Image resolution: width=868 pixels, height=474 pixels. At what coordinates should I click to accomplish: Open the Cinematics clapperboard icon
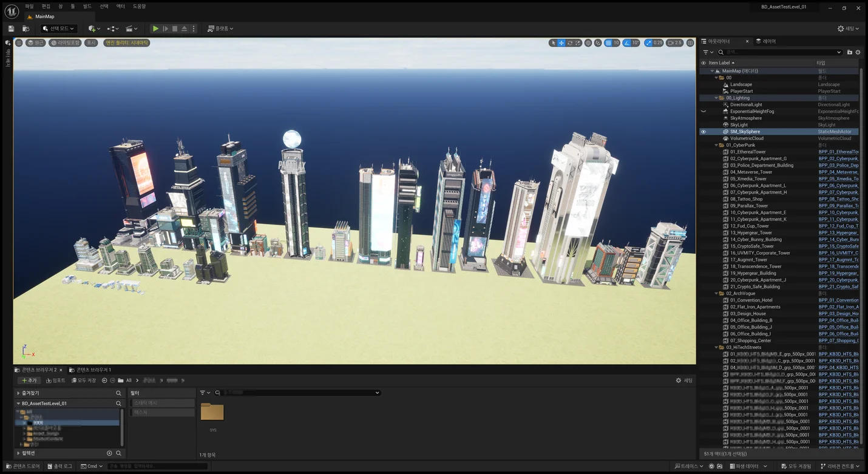coord(131,29)
